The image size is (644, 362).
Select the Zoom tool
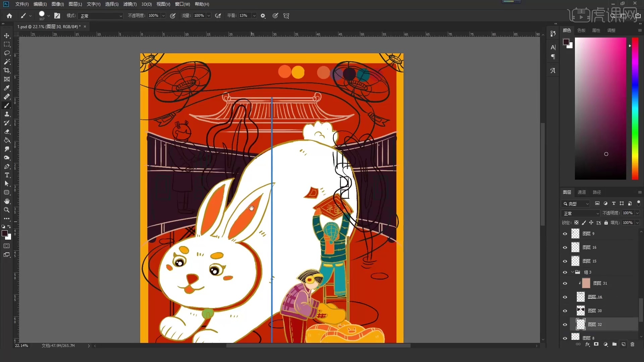(x=7, y=210)
